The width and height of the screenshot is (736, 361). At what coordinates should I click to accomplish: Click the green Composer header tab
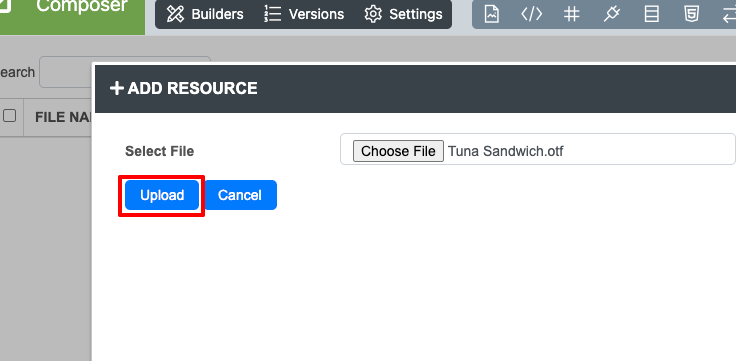click(x=72, y=14)
